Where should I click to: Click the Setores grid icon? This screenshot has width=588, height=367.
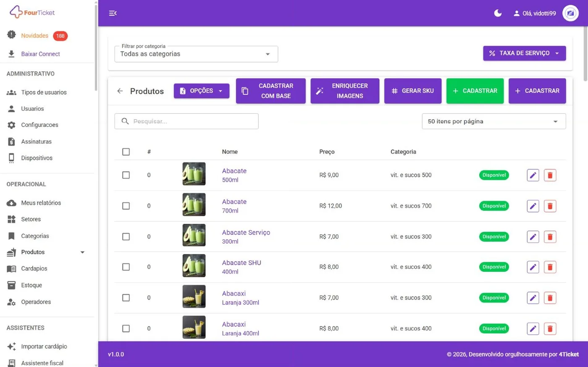(11, 219)
